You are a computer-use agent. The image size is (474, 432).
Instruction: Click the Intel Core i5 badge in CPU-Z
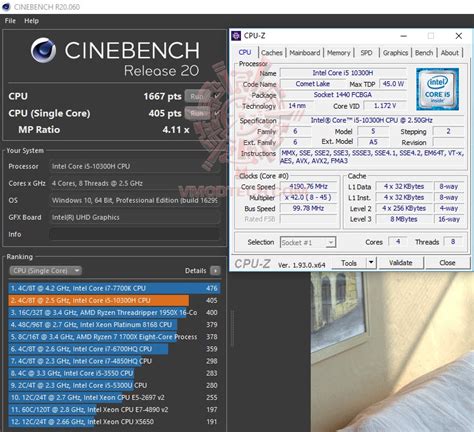pos(437,89)
